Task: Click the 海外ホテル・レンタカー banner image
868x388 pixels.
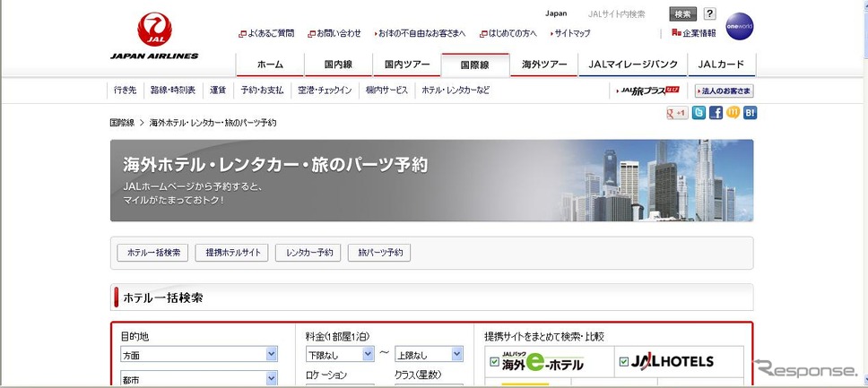Action: (x=432, y=180)
